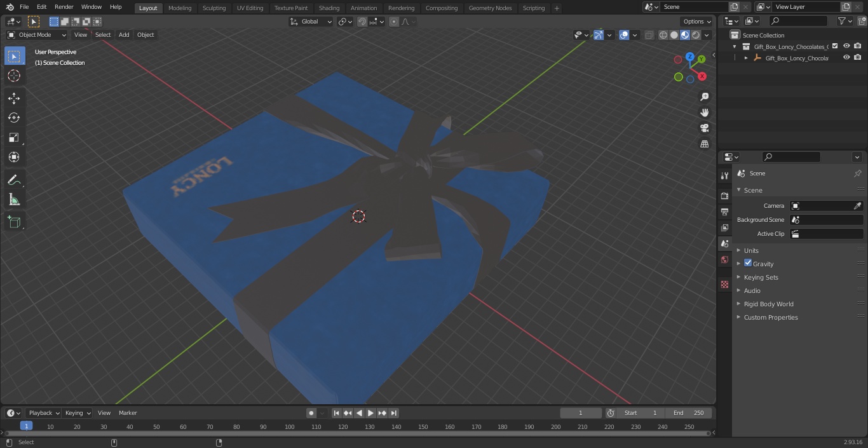Toggle snapping magnet button
This screenshot has width=868, height=448.
[x=362, y=22]
